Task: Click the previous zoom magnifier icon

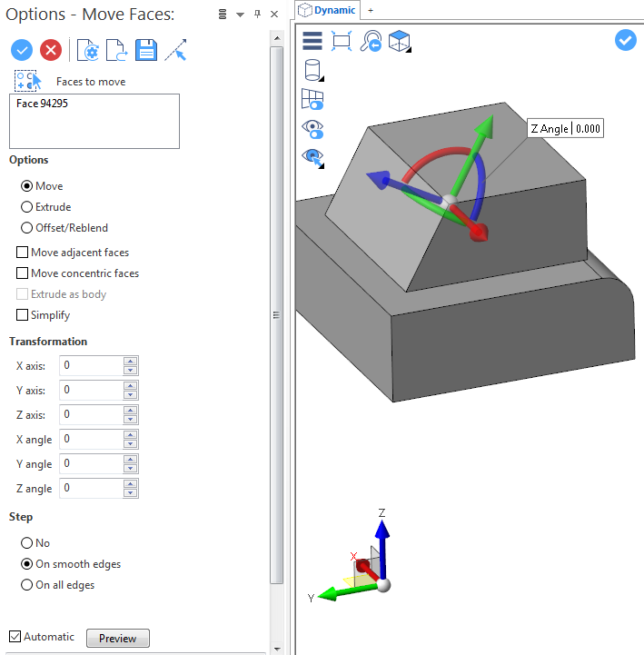Action: (371, 41)
